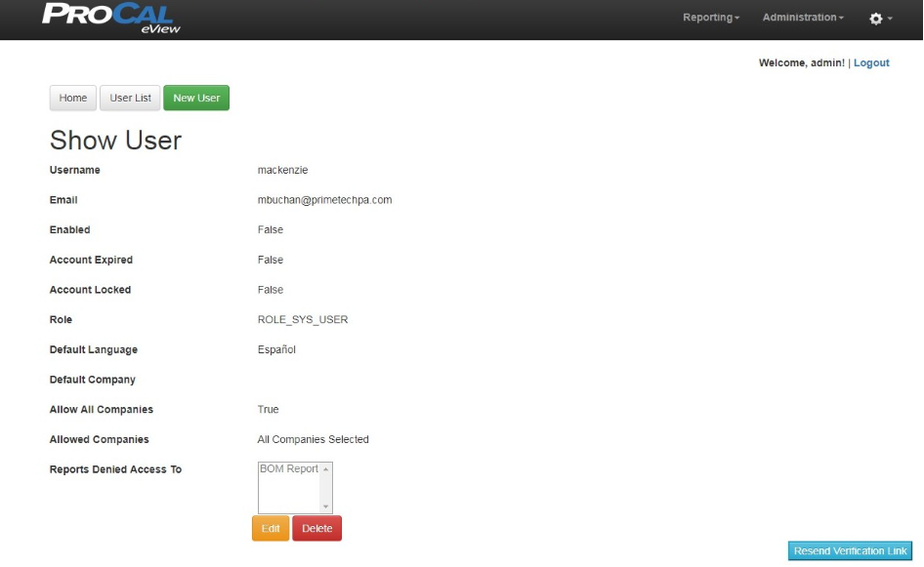The image size is (924, 567).
Task: Click the ProCal eView logo
Action: pos(111,18)
